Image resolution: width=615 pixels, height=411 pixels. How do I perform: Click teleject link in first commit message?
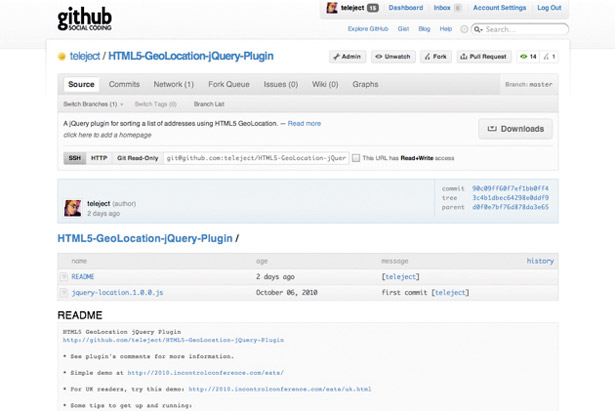450,293
